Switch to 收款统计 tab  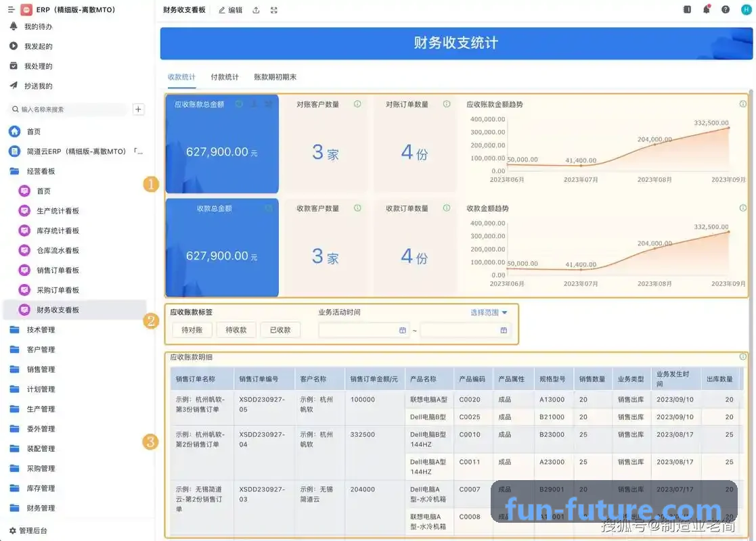[181, 77]
